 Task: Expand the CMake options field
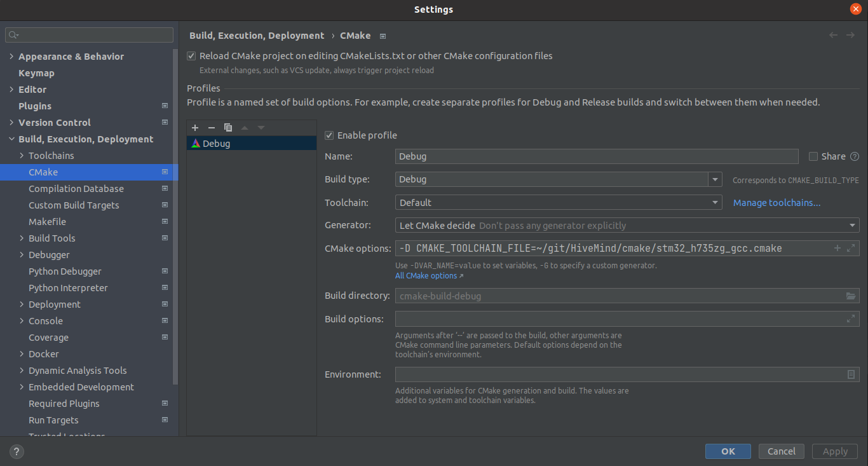tap(851, 248)
